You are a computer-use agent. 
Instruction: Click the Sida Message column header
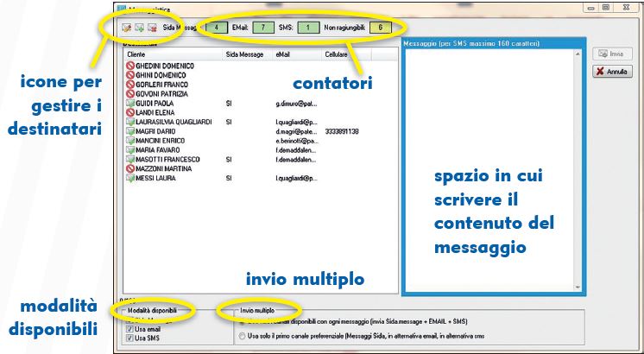(x=244, y=54)
